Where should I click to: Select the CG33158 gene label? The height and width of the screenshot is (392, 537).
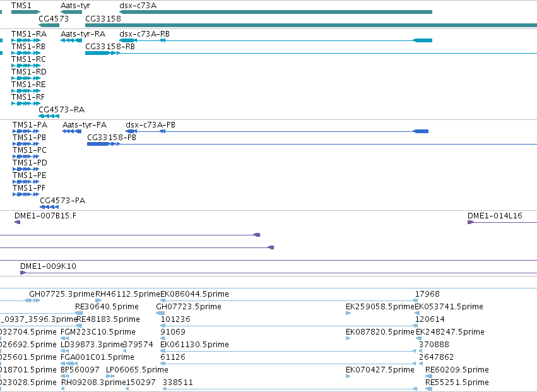(103, 18)
